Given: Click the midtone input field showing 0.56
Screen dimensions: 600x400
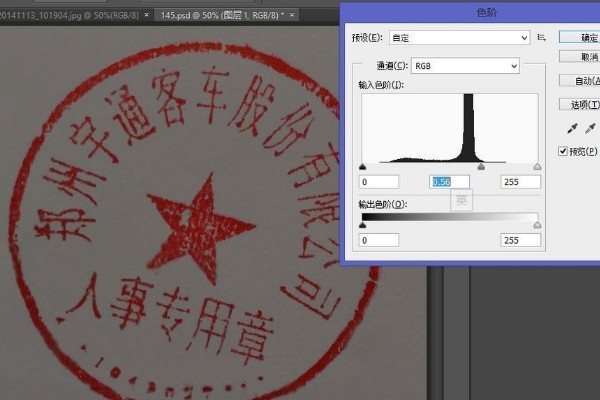Looking at the screenshot, I should 449,182.
